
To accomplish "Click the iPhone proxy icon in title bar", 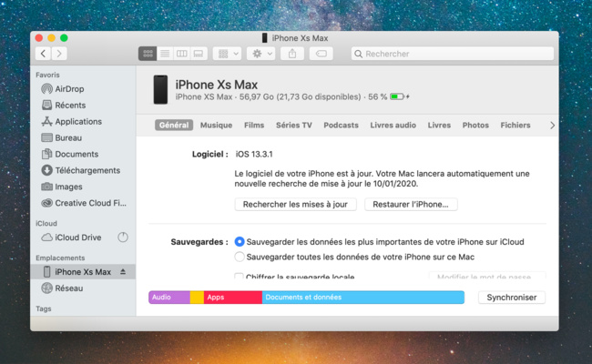I will point(265,37).
